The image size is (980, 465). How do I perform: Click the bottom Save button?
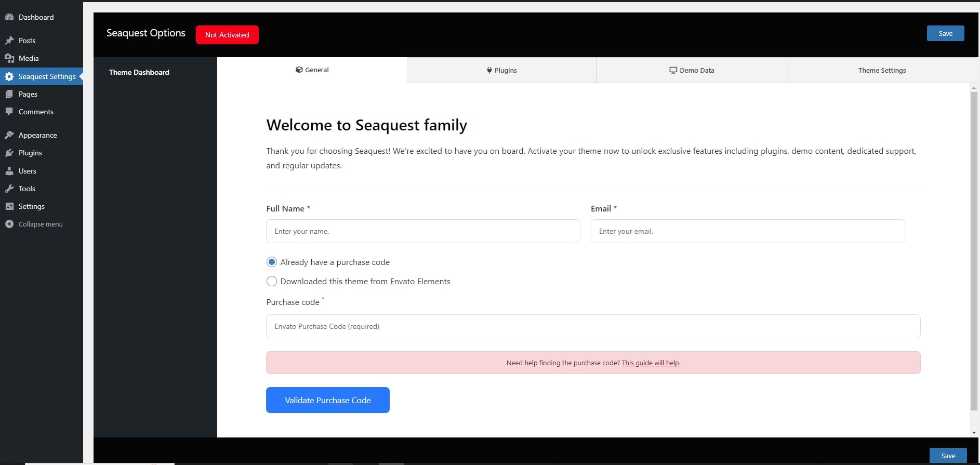(x=948, y=456)
